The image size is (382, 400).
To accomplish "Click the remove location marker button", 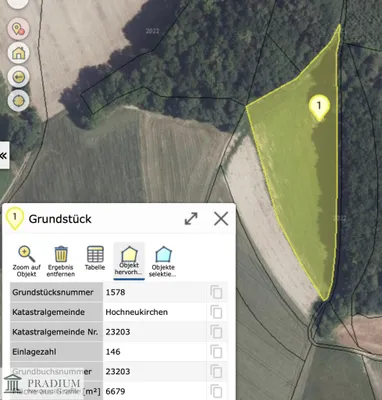I will coord(19,29).
